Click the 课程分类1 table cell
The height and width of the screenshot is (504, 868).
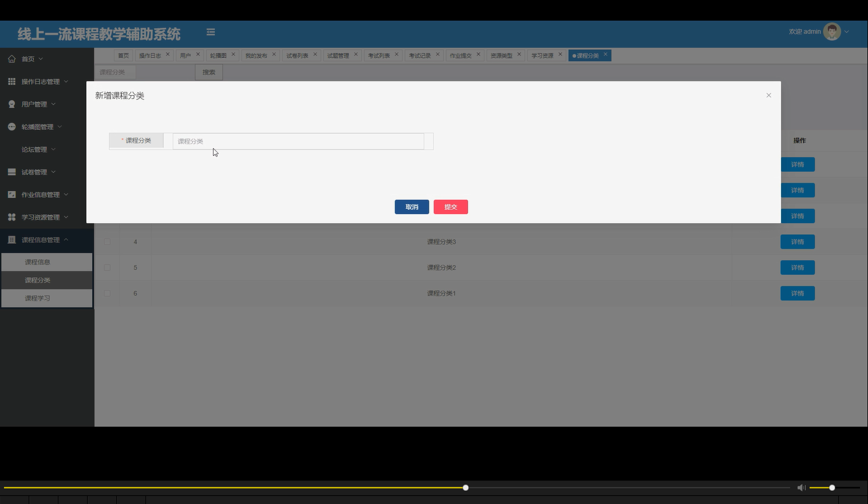click(441, 293)
